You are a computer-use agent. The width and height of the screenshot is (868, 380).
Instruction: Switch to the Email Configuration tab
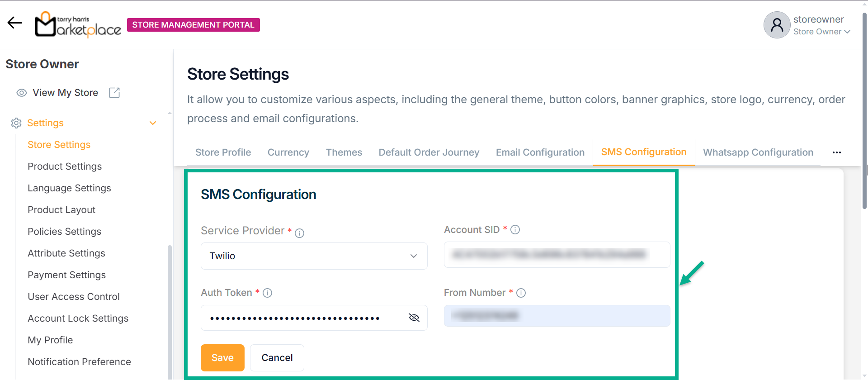point(540,152)
